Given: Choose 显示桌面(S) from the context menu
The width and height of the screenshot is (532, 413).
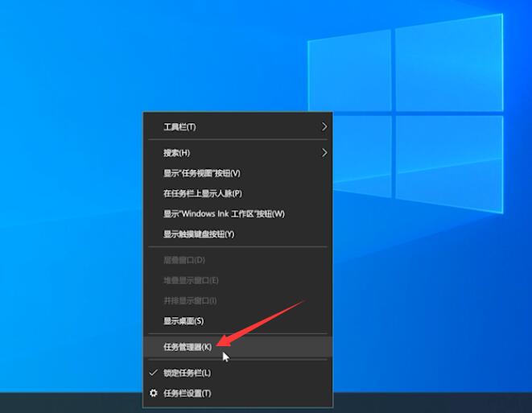Looking at the screenshot, I should (184, 320).
